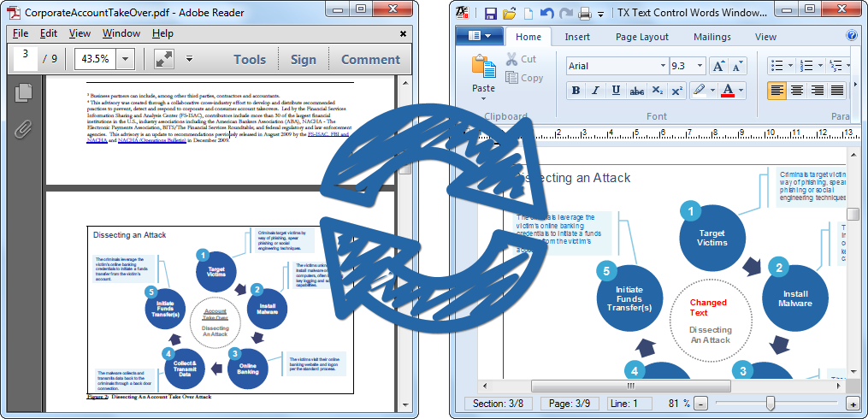Open the Comment pane in Adobe Reader

pos(370,59)
